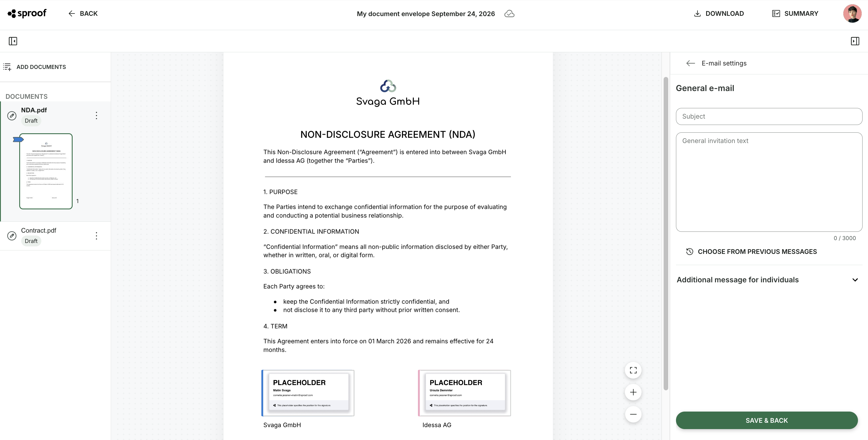
Task: Click CHOOSE FROM PREVIOUS MESSAGES
Action: click(x=751, y=252)
